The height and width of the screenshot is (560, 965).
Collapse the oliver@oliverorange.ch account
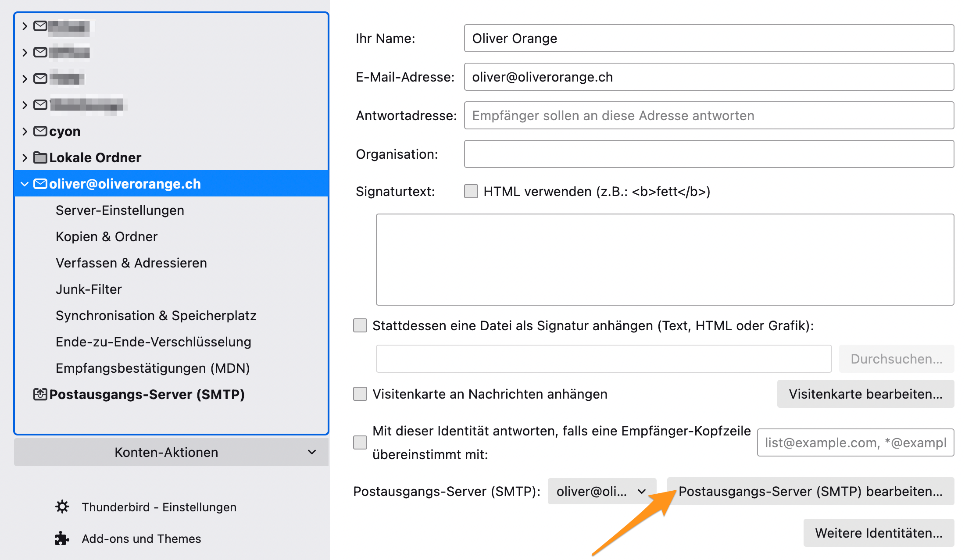click(25, 184)
